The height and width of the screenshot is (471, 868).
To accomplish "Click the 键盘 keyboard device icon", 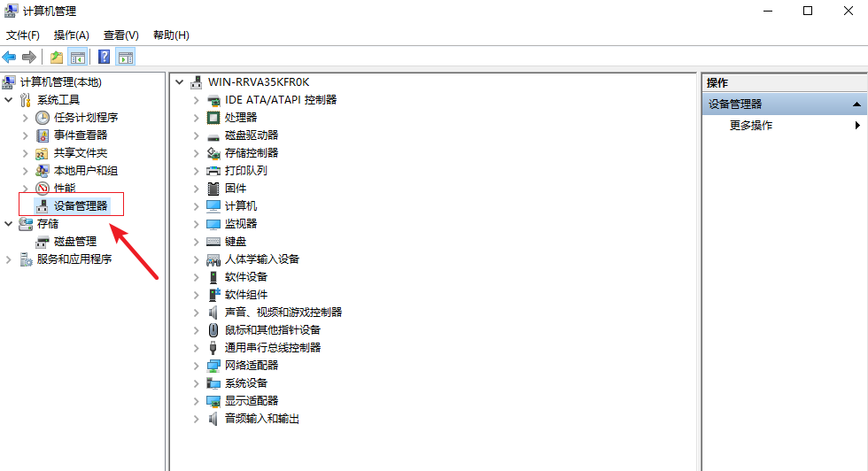I will click(213, 242).
